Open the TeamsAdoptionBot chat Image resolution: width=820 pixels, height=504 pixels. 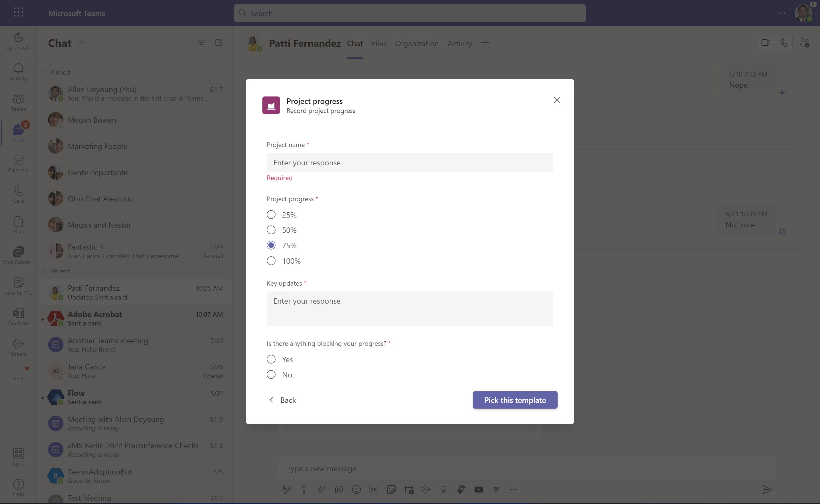tap(135, 476)
